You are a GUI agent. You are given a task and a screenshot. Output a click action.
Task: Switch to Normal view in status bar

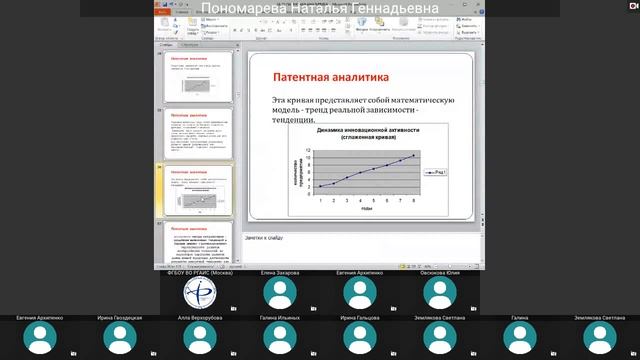[402, 267]
